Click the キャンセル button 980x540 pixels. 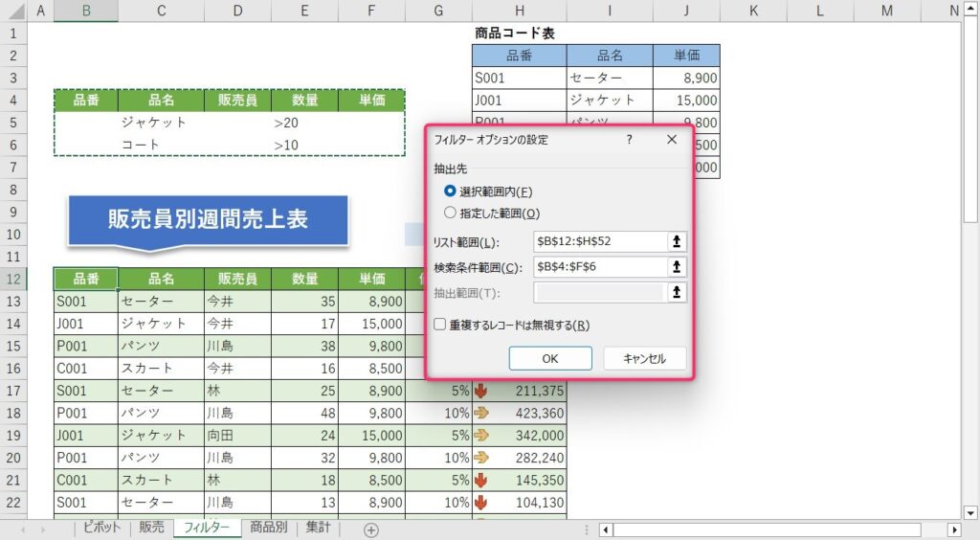tap(645, 358)
